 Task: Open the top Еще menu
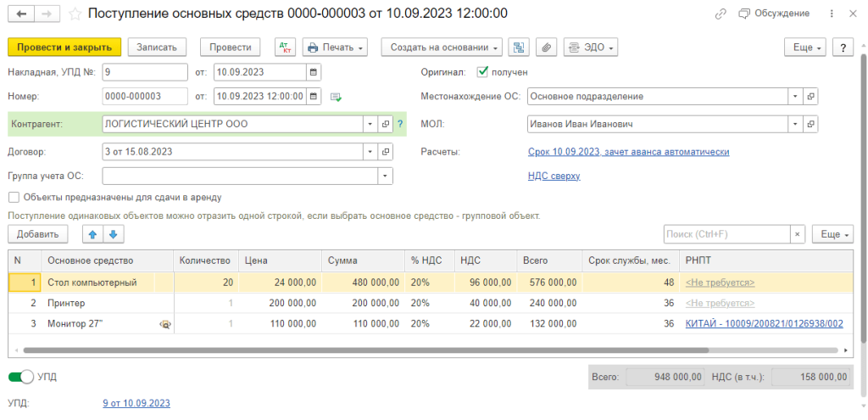tap(804, 48)
